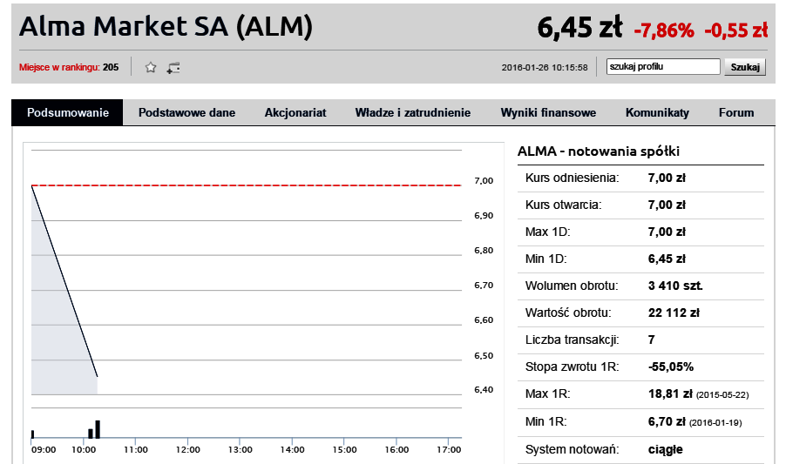Click the 17:00 time axis label
Image resolution: width=786 pixels, height=464 pixels.
449,450
